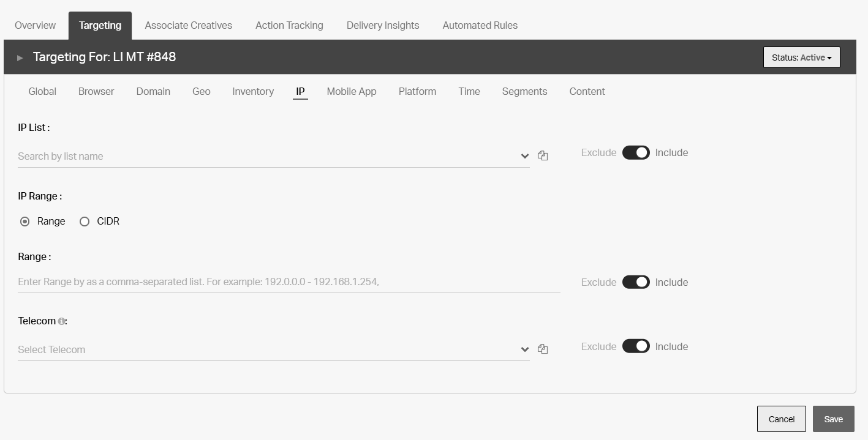868x440 pixels.
Task: Open the Mobile App sub-tab
Action: (352, 91)
